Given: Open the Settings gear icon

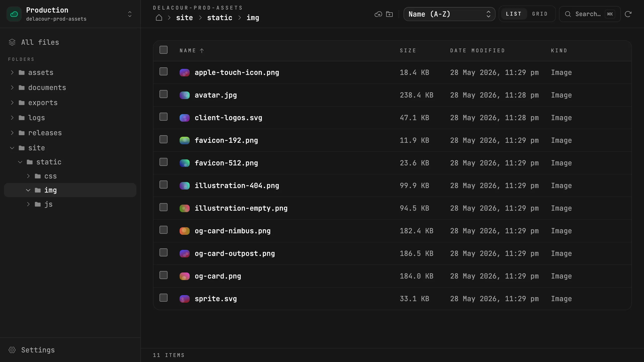Looking at the screenshot, I should pyautogui.click(x=12, y=350).
